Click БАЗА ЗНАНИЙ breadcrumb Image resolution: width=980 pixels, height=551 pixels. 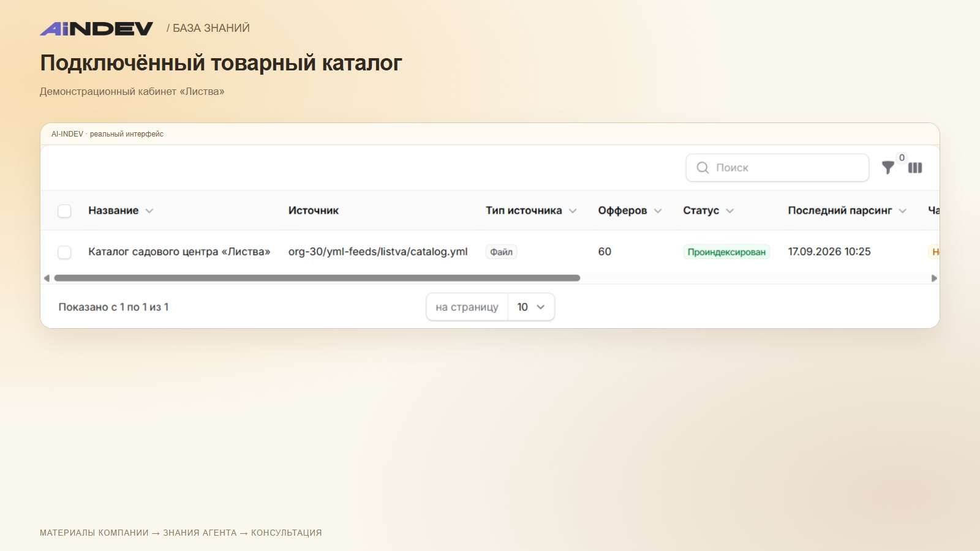coord(211,28)
